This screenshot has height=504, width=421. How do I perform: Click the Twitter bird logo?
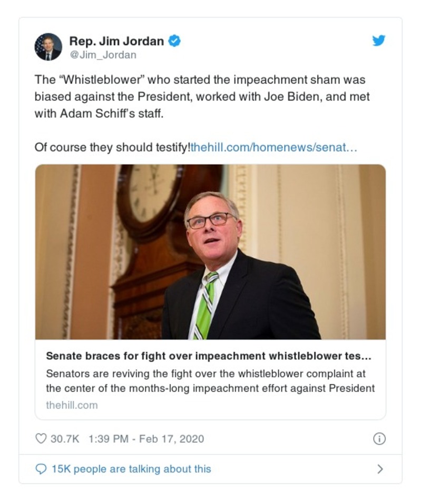click(378, 41)
